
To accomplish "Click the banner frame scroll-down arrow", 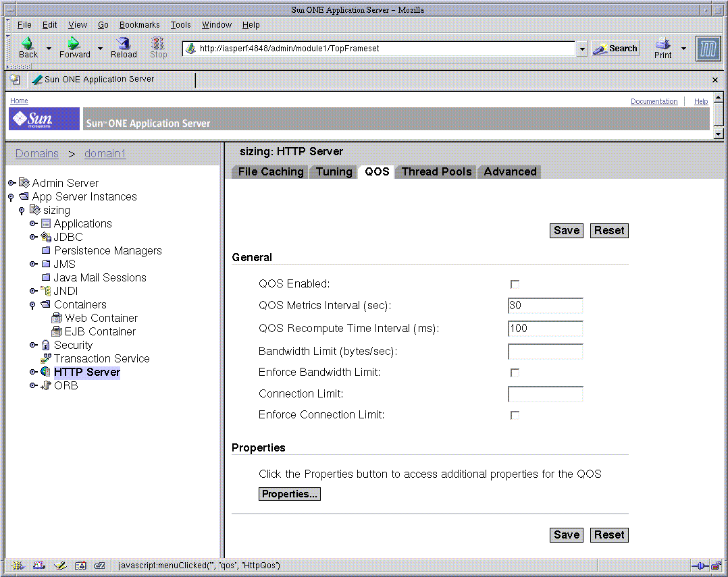I will point(719,134).
